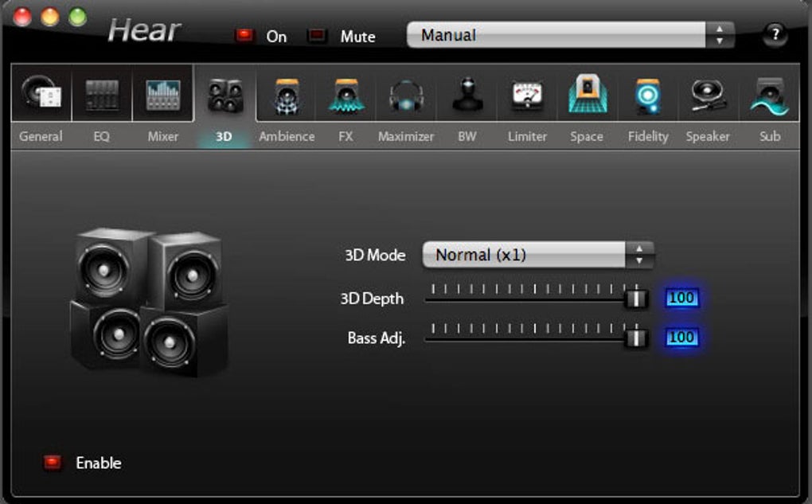Screen dimensions: 812x504
Task: Open the Sub subwoofer icon
Action: (770, 96)
